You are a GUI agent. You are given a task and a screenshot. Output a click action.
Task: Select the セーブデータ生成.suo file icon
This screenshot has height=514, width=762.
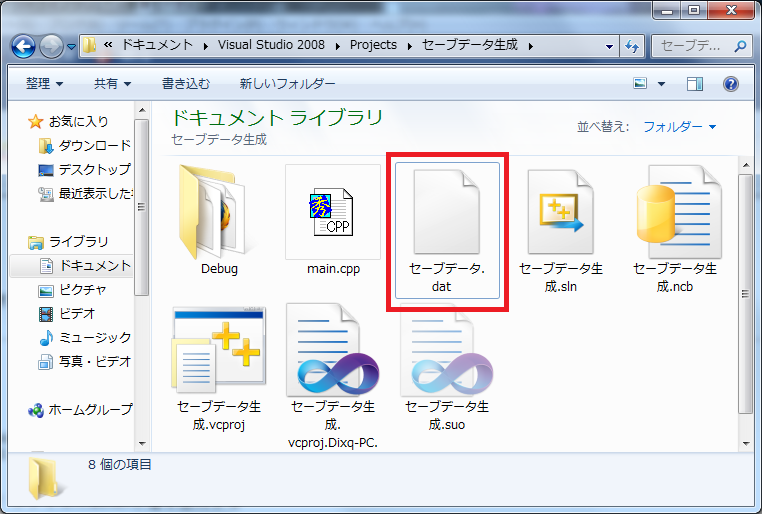coord(447,352)
